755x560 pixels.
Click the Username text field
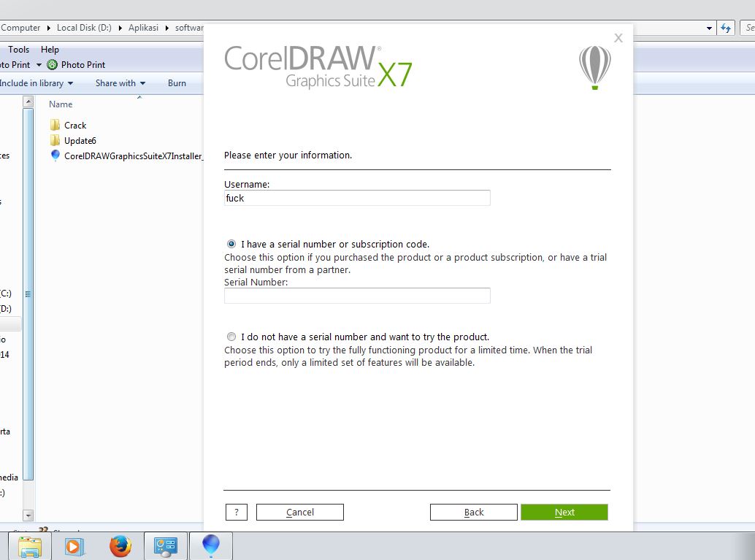coord(357,198)
